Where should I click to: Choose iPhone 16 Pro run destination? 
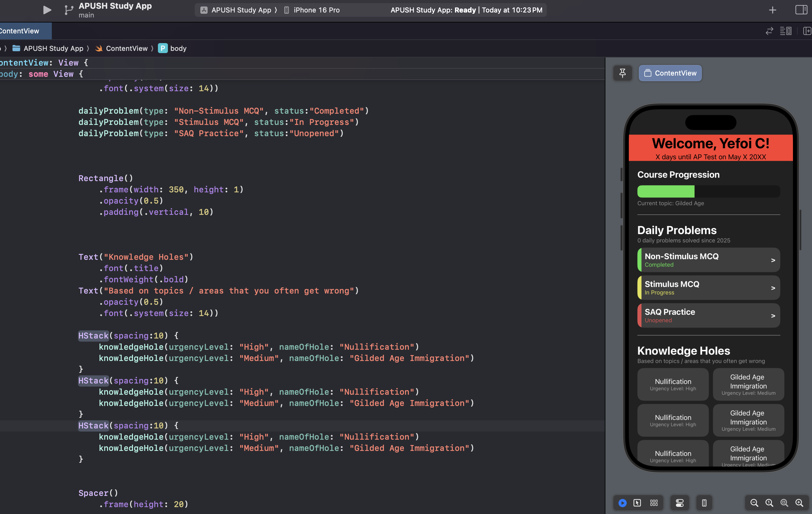(x=316, y=10)
